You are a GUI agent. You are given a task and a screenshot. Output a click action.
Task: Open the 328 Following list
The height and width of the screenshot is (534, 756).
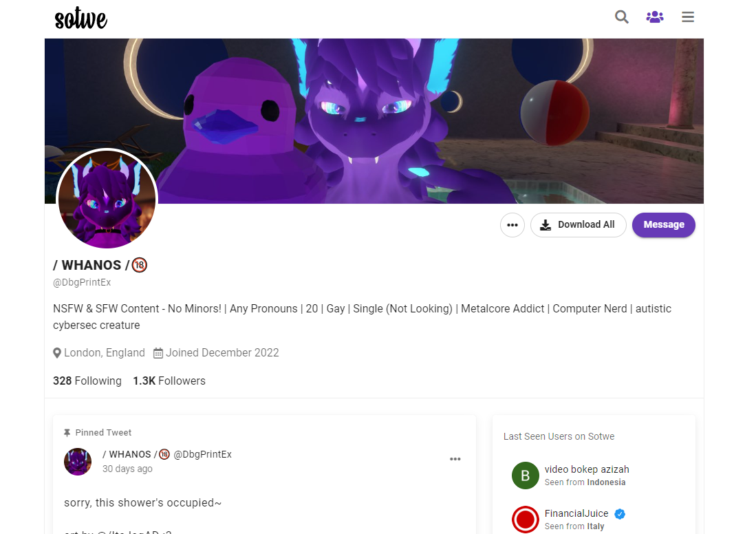pos(87,381)
